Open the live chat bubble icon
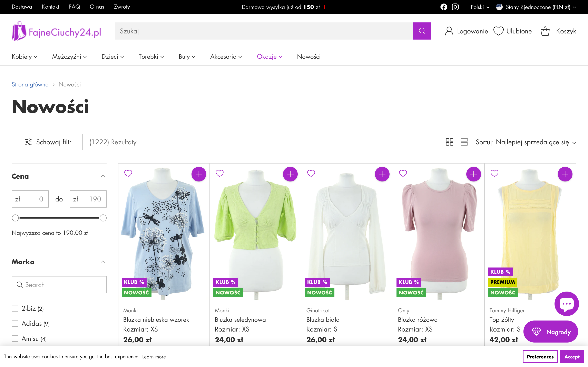 tap(566, 304)
